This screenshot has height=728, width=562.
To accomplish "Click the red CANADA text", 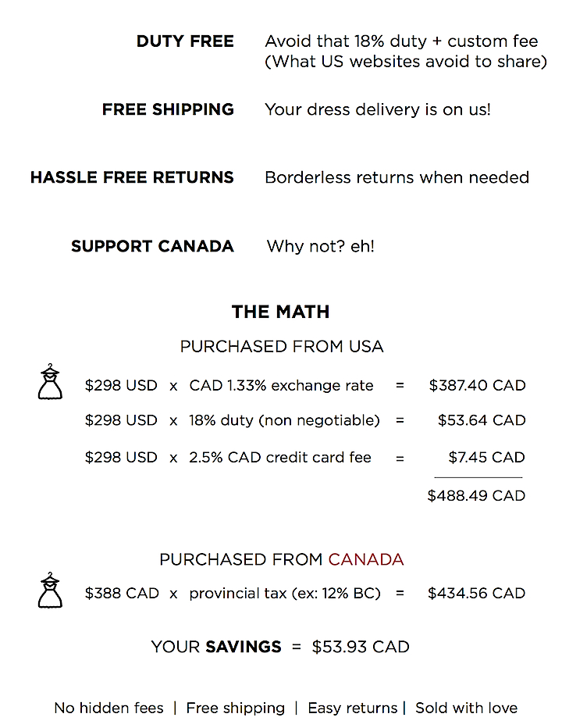I will click(366, 559).
